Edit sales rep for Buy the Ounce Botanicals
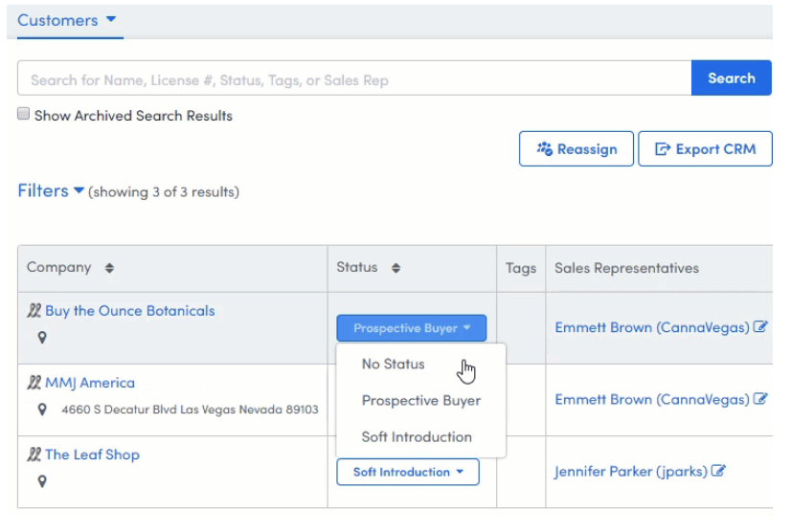This screenshot has height=532, width=791. tap(760, 327)
